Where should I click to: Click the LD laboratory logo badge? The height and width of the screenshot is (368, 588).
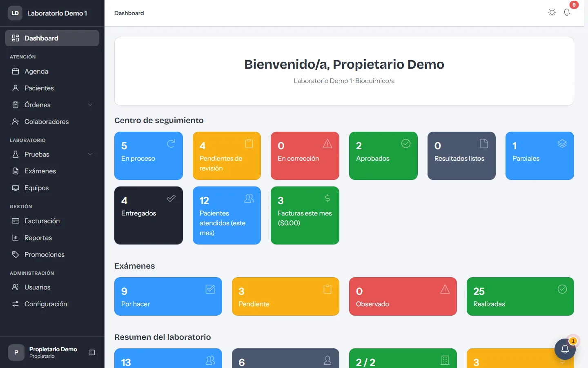(x=15, y=13)
